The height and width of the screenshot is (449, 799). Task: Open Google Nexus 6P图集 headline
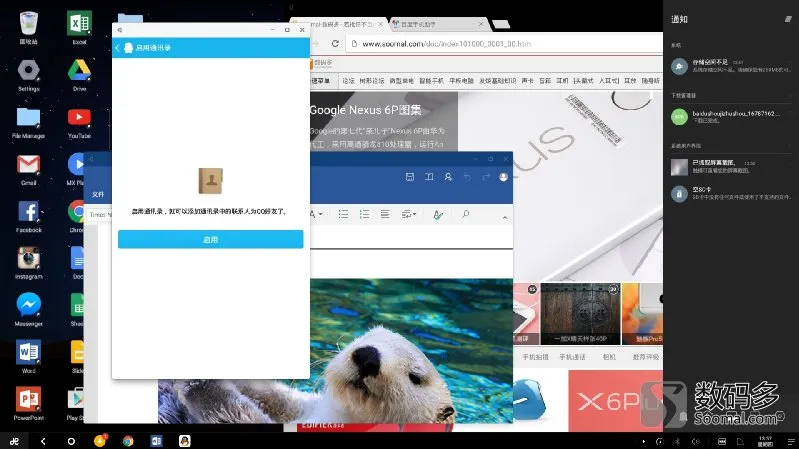pyautogui.click(x=365, y=110)
